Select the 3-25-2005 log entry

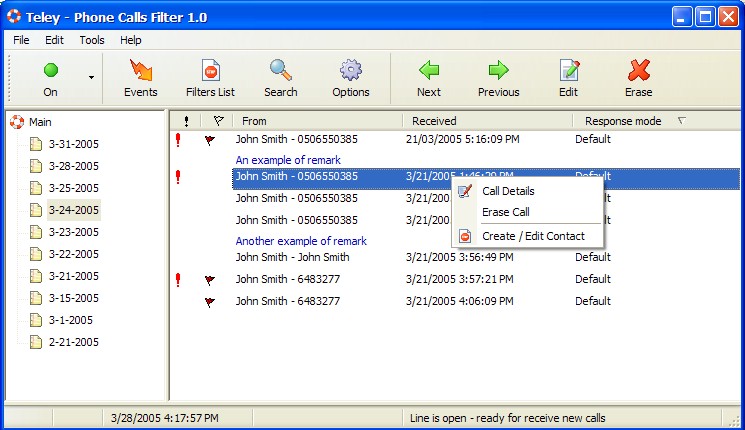point(74,188)
